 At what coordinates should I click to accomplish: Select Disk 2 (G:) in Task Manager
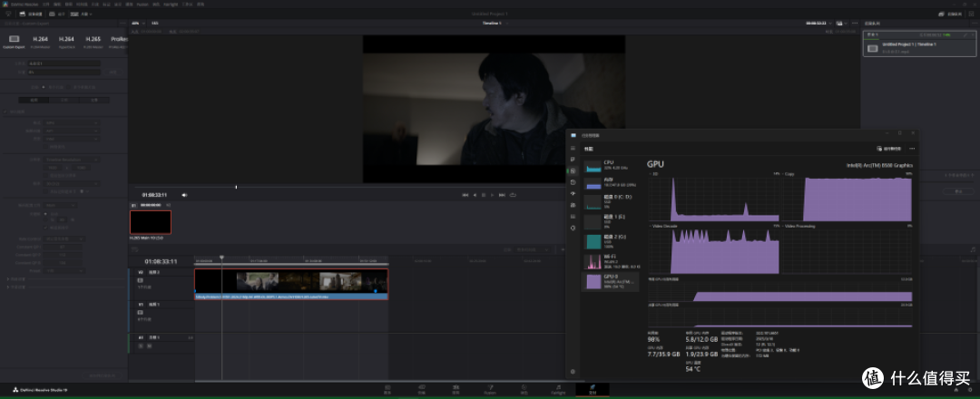coord(610,240)
